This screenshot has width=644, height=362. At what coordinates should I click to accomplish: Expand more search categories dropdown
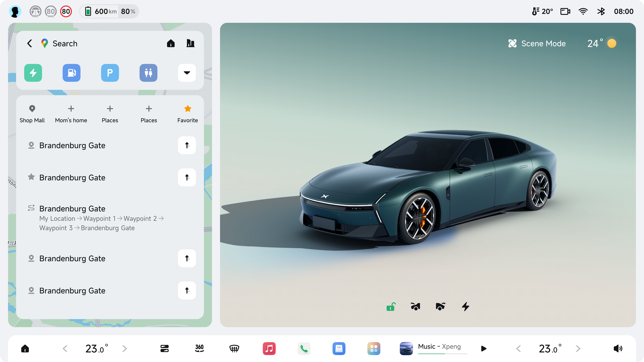point(187,73)
